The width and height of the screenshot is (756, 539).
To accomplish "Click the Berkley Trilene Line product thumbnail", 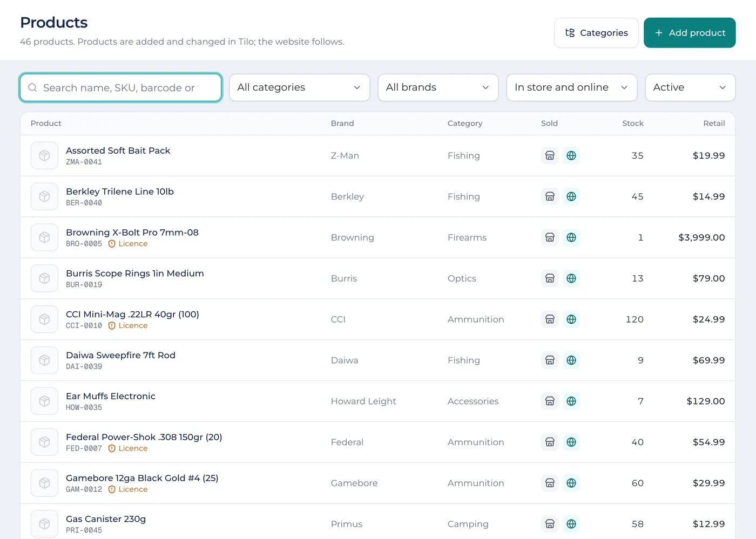I will [x=44, y=196].
